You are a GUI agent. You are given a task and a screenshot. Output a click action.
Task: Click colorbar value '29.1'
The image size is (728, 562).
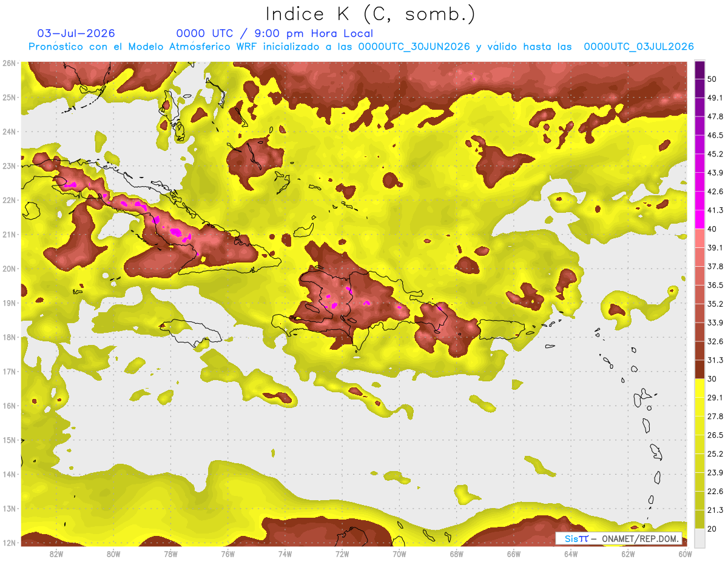click(715, 398)
